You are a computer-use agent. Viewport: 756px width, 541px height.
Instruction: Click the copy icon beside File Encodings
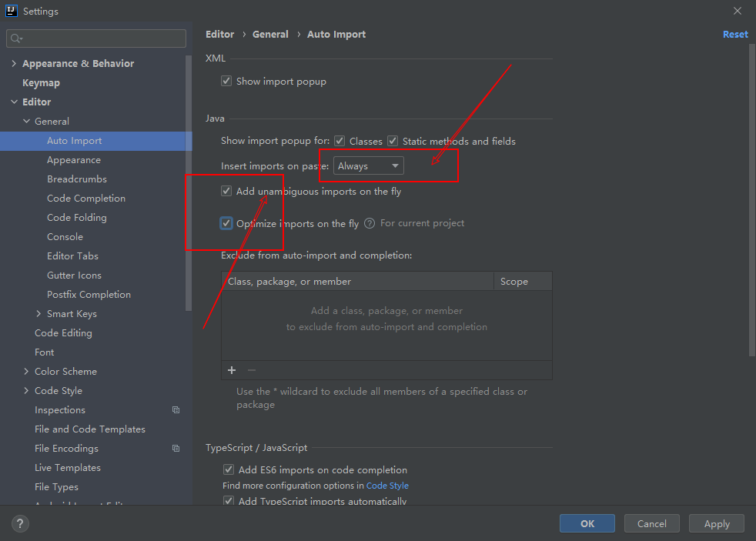coord(176,449)
